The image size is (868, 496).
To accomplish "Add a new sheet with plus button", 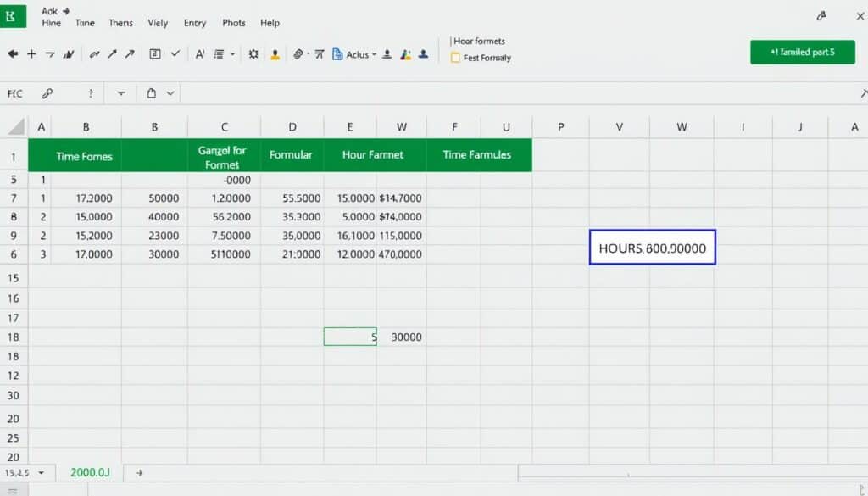I will [x=140, y=473].
